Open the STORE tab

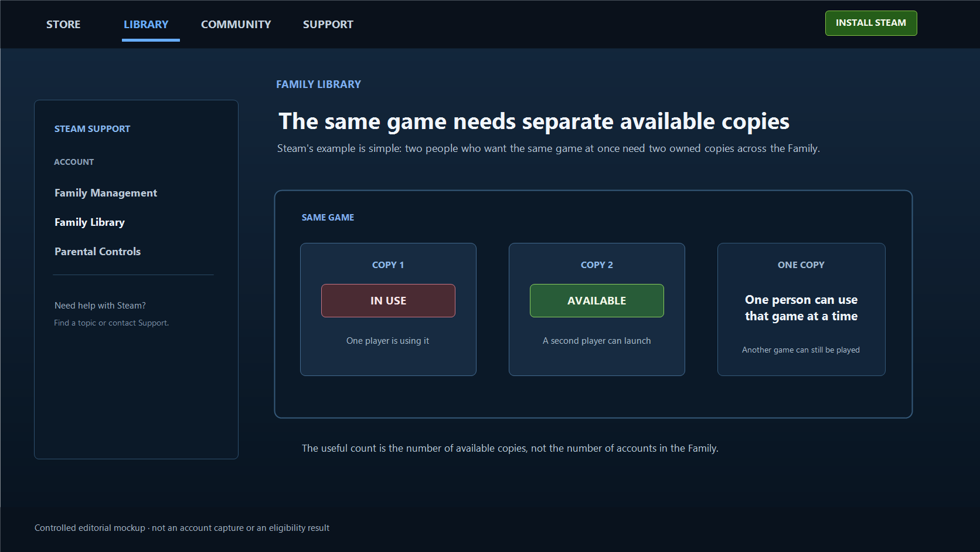click(63, 24)
